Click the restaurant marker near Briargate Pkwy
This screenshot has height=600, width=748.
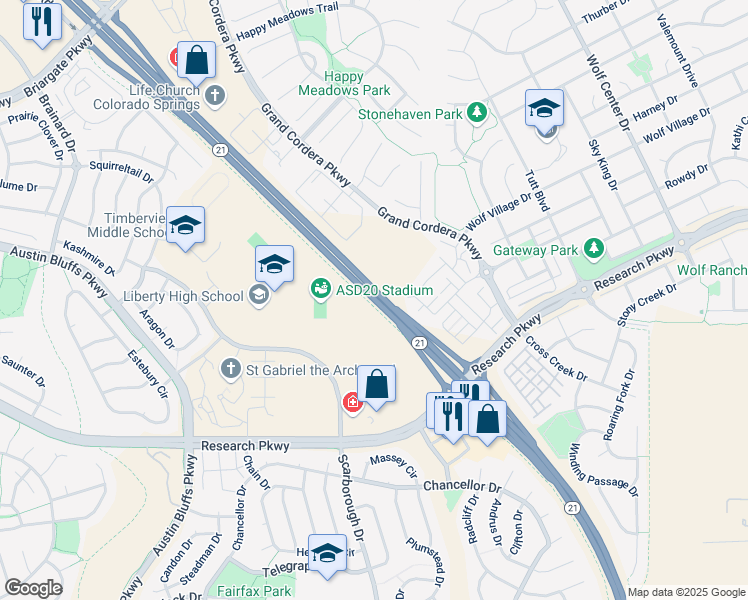pyautogui.click(x=42, y=23)
